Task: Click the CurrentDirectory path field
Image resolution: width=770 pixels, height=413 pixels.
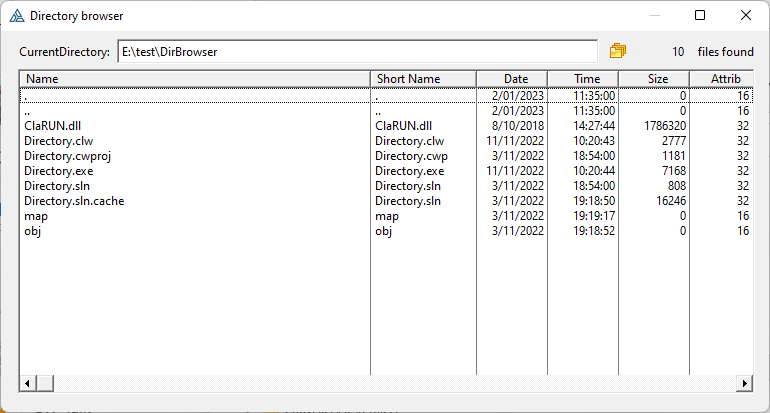Action: tap(356, 51)
